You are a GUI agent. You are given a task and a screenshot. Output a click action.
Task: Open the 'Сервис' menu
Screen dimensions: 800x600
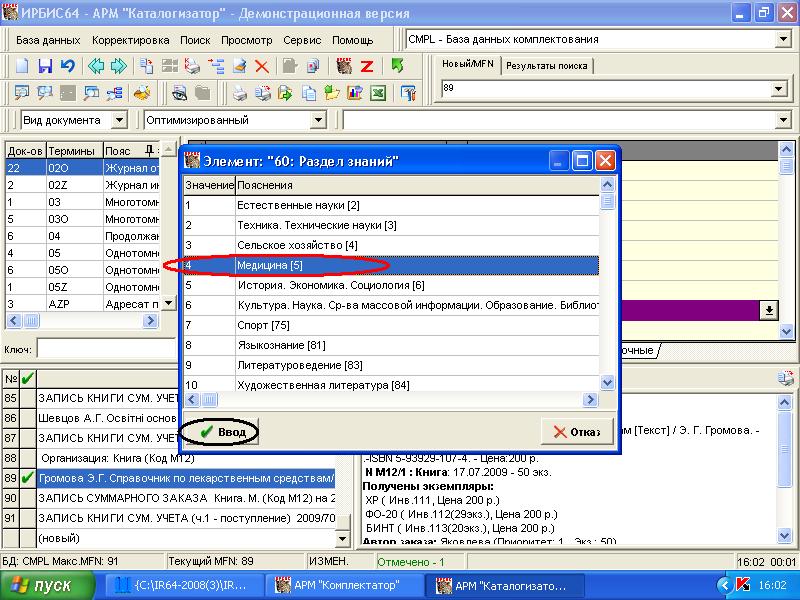coord(302,40)
